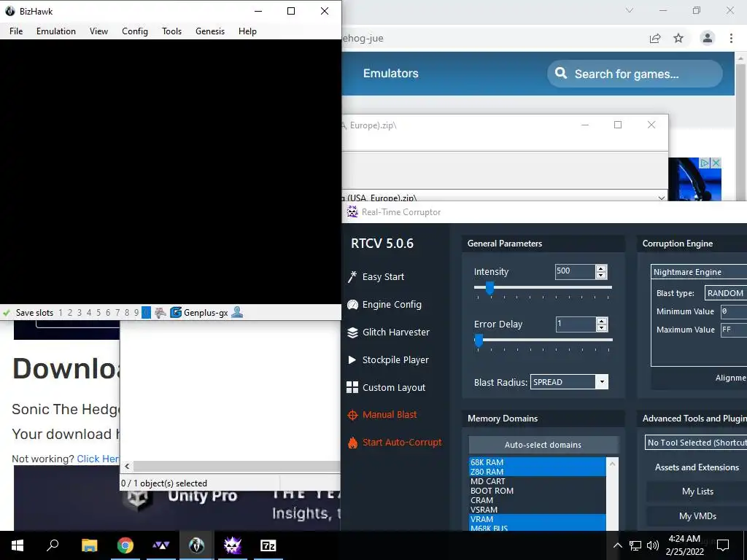Viewport: 747px width, 560px height.
Task: Click the Minimum Value field
Action: coord(733,311)
